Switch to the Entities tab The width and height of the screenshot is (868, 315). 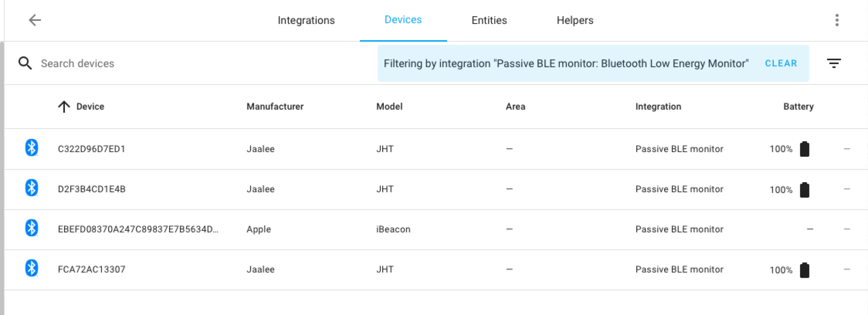coord(489,20)
